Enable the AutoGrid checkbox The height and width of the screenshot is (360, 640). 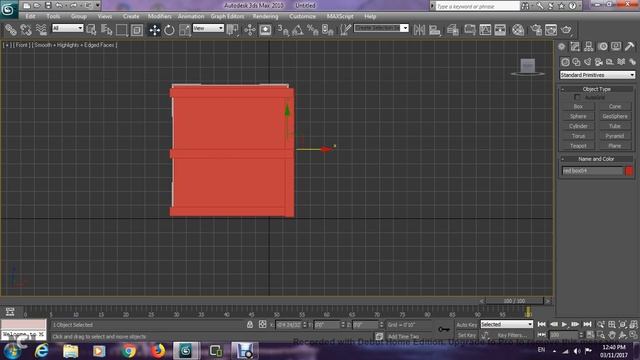click(577, 98)
